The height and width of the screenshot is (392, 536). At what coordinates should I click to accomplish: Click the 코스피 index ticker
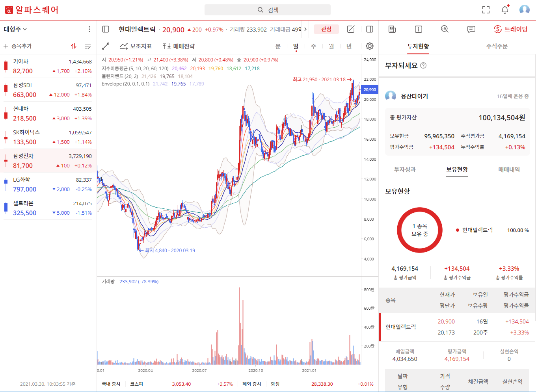tap(181, 384)
